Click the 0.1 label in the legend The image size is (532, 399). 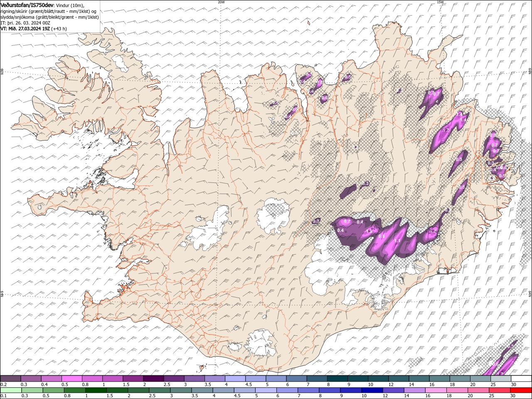3,396
